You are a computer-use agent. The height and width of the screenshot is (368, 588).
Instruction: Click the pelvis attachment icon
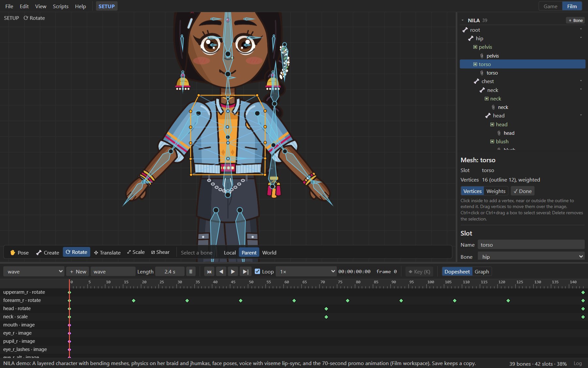pos(482,56)
